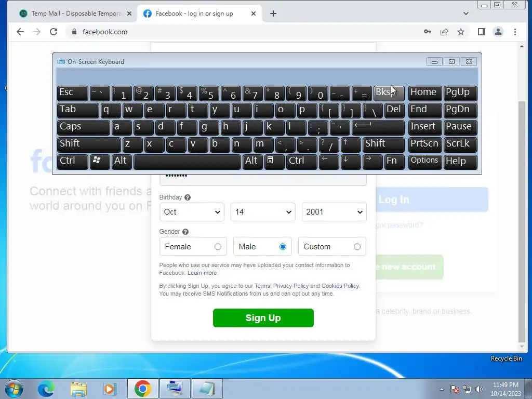Close the Temp Mail tab
This screenshot has width=532, height=399.
129,14
